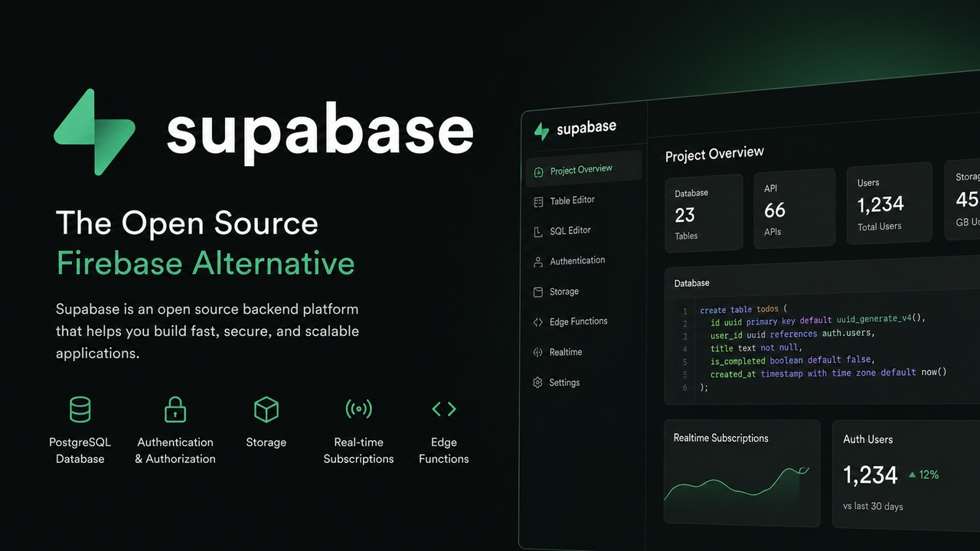Click the Table Editor sidebar icon

coord(537,202)
